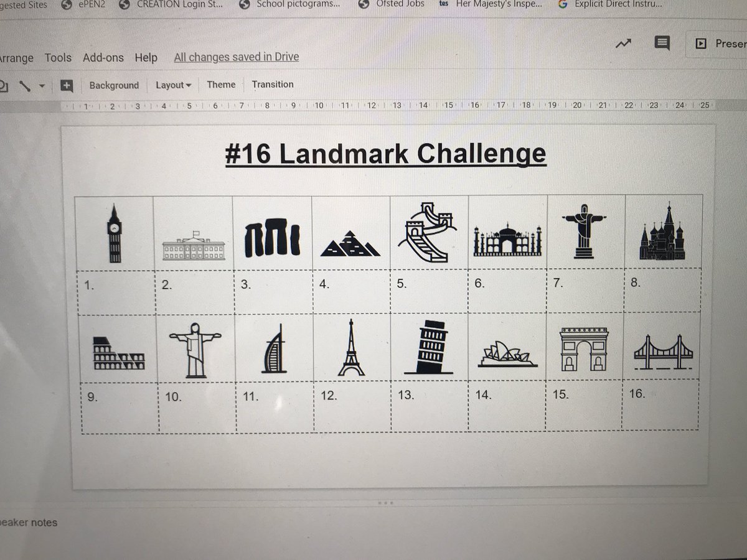Open Explicit Direct Instruction bookmark
This screenshot has height=560, width=747.
611,4
